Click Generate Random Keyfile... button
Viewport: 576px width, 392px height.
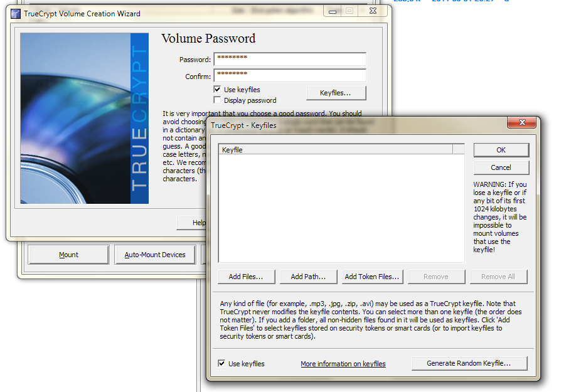469,363
